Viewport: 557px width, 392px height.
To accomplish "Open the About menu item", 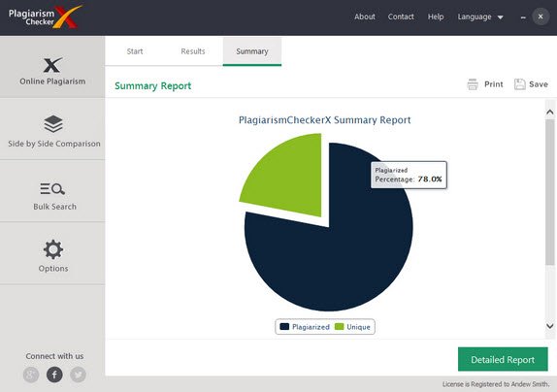I will coord(365,16).
